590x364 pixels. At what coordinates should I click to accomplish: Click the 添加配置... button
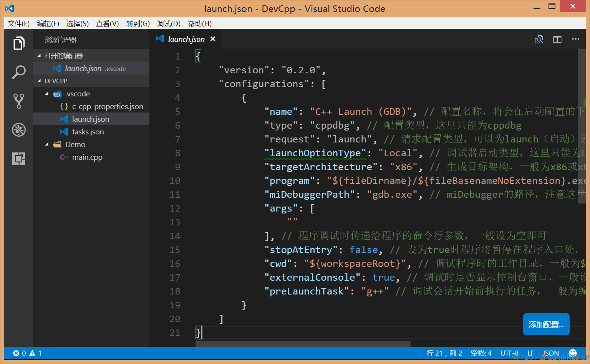[x=546, y=324]
